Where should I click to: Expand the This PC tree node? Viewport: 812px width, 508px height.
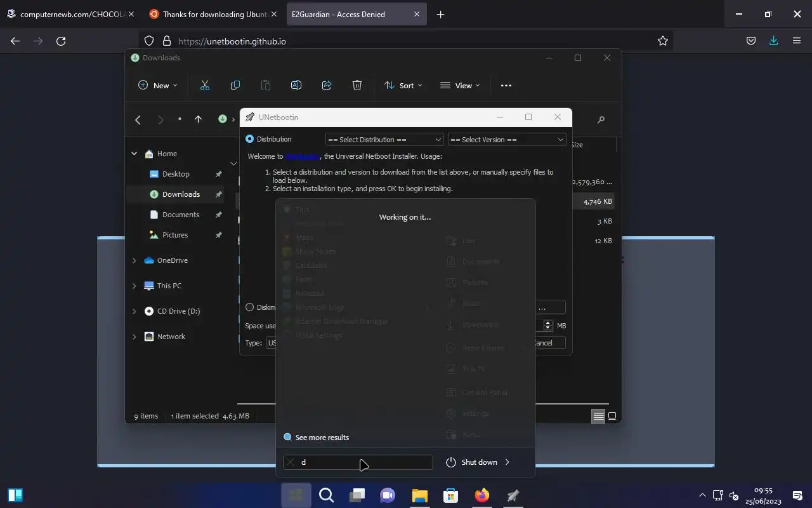pos(134,286)
